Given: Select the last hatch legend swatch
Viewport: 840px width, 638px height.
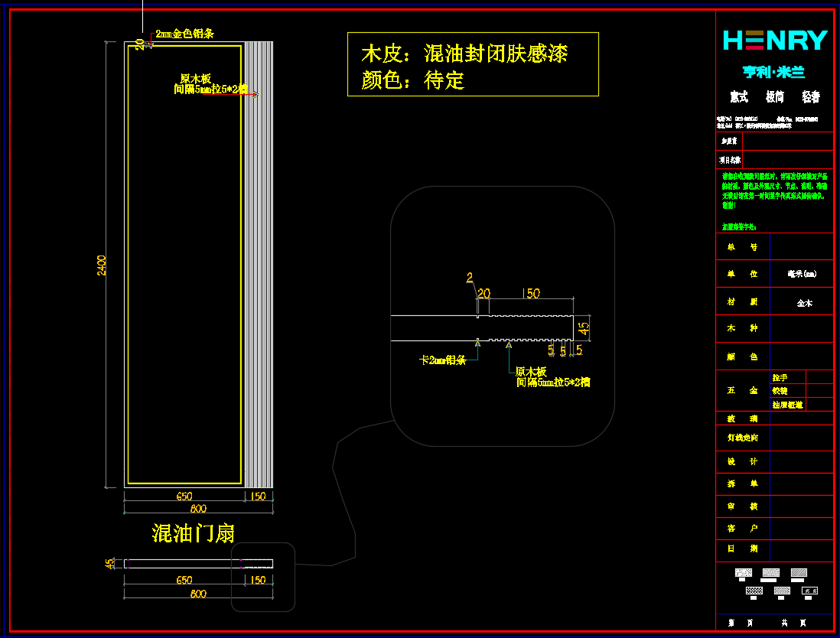Looking at the screenshot, I should coord(809,591).
